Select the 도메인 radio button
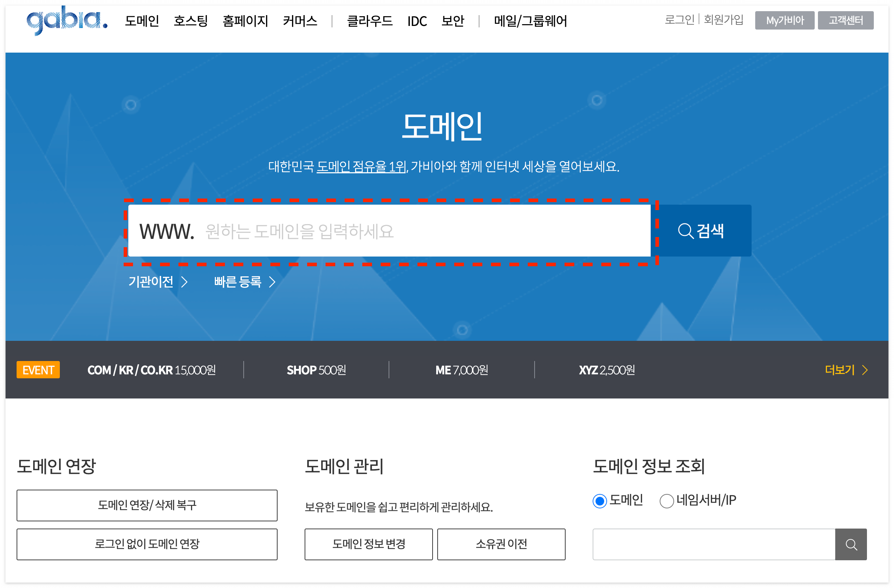Image resolution: width=894 pixels, height=588 pixels. pos(599,500)
